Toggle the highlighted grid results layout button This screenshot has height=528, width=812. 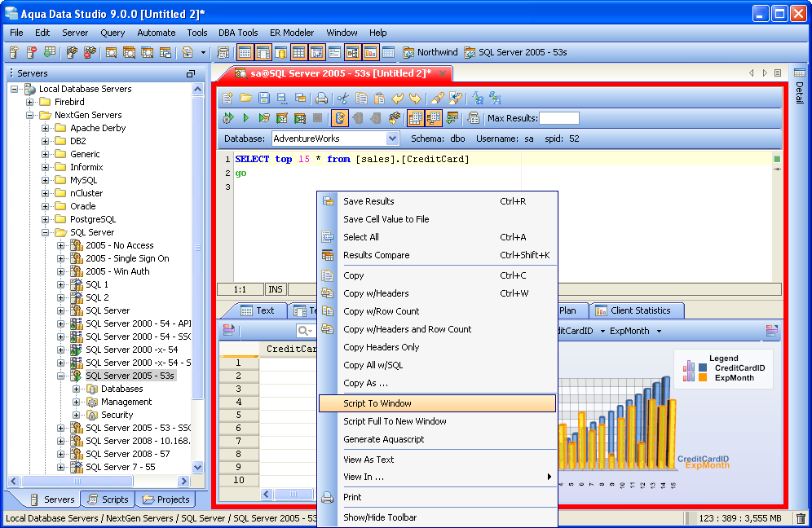(x=415, y=118)
